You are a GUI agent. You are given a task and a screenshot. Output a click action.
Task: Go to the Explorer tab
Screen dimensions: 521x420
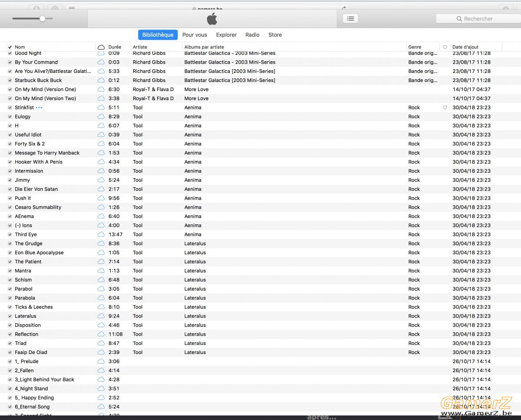click(x=226, y=35)
